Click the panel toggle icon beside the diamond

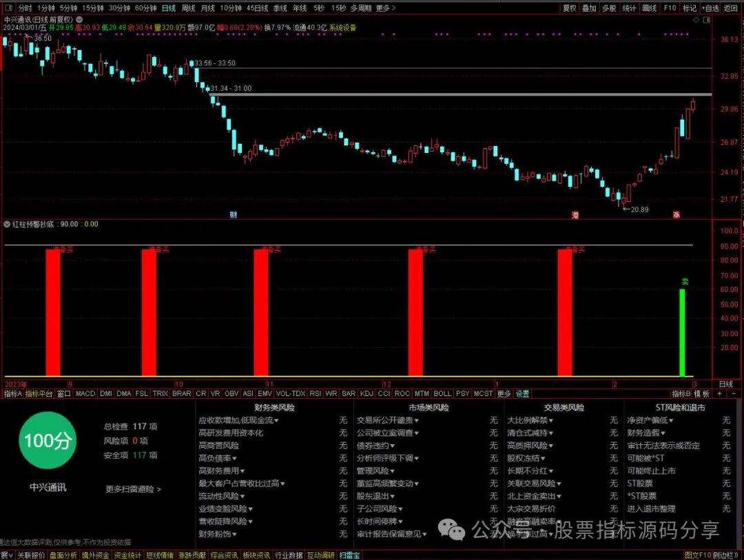coord(707,20)
